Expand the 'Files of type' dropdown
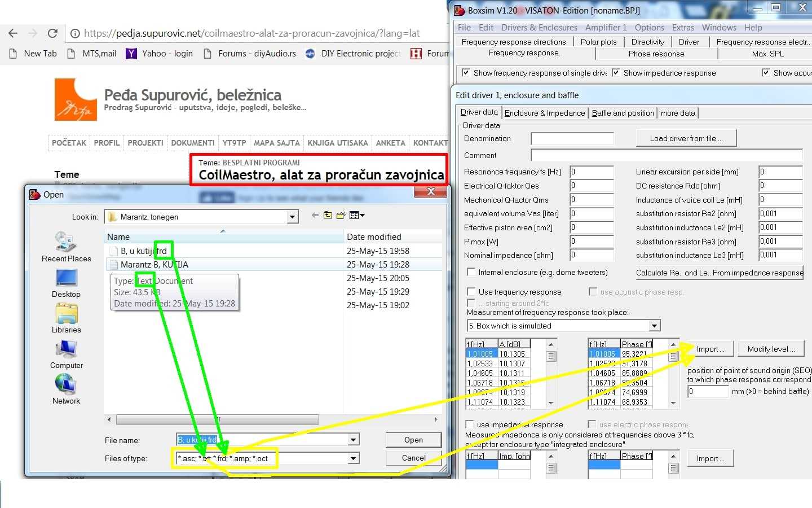Viewport: 812px width, 508px height. pos(354,458)
